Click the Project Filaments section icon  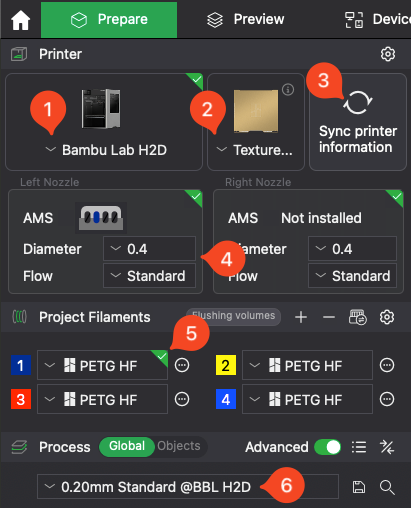tap(20, 317)
